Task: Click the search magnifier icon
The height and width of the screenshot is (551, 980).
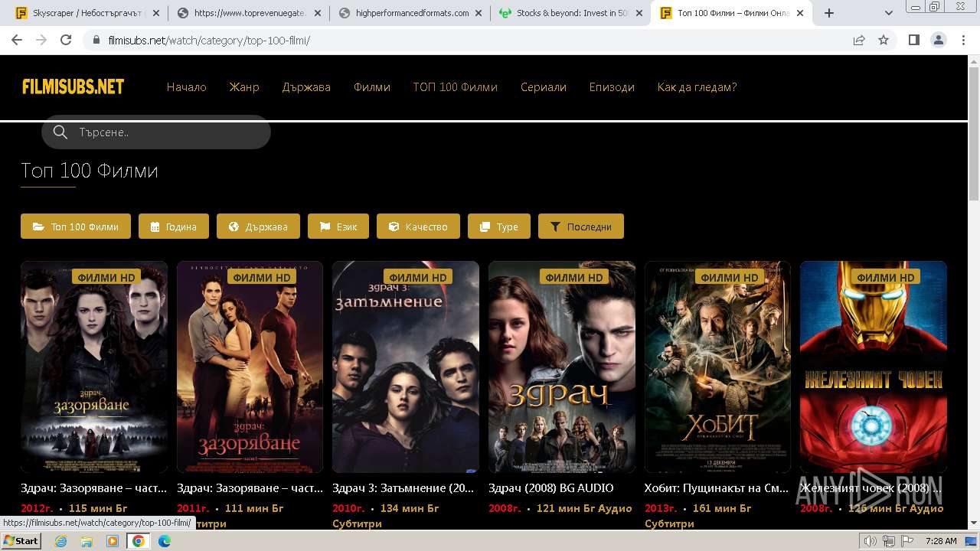Action: coord(60,132)
